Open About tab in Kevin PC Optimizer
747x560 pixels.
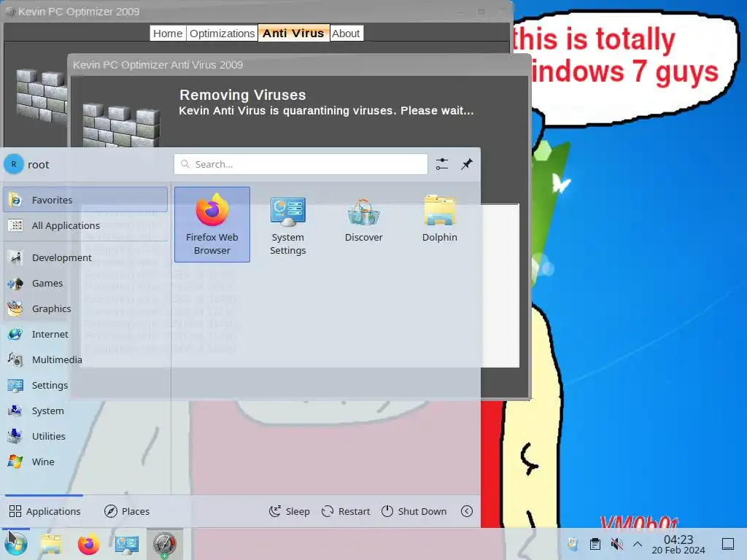tap(346, 34)
